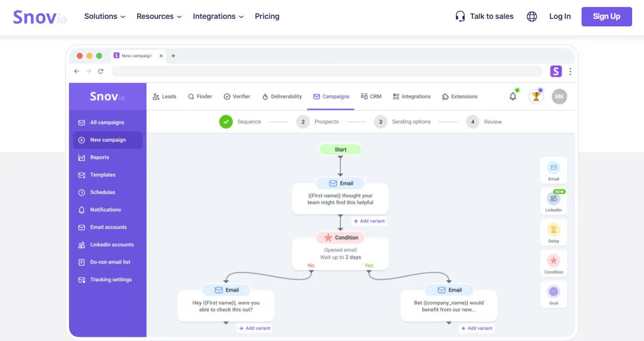Screen dimensions: 644x341
Task: Add a variant under the first Email step
Action: coord(370,221)
